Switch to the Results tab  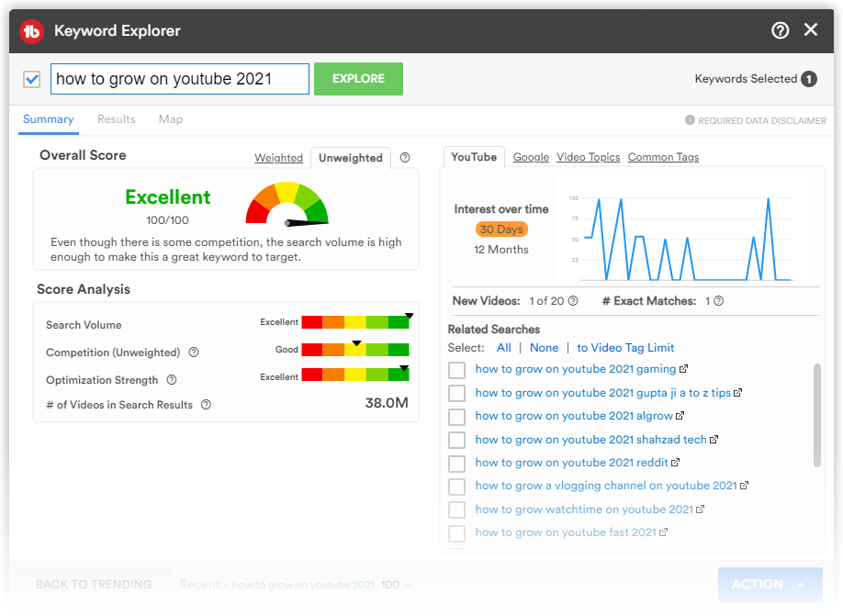117,119
